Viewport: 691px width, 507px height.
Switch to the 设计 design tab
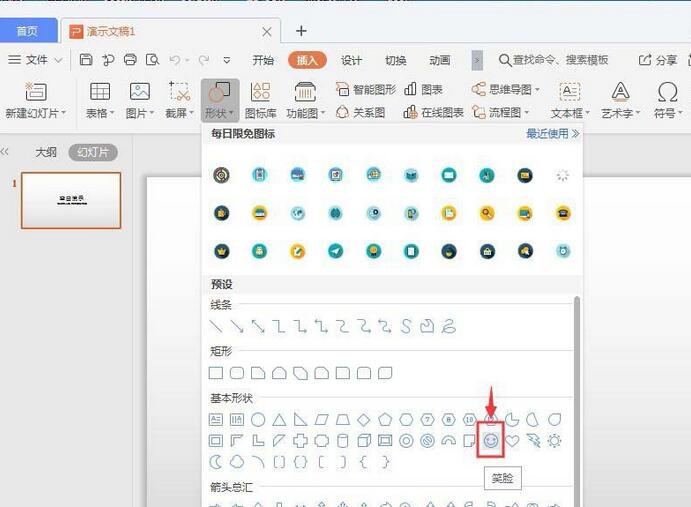click(351, 60)
